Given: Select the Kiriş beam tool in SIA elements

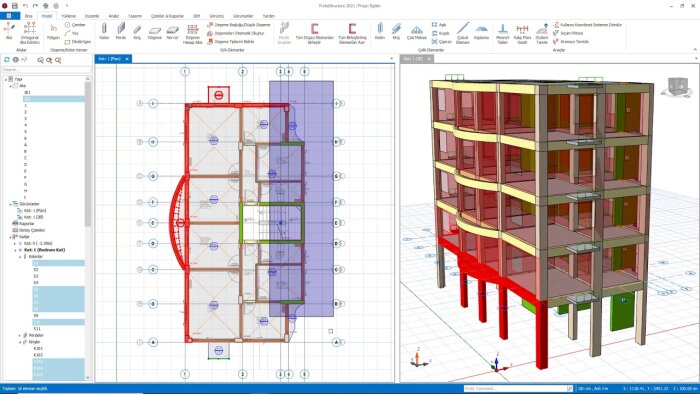Looking at the screenshot, I should coord(137,31).
